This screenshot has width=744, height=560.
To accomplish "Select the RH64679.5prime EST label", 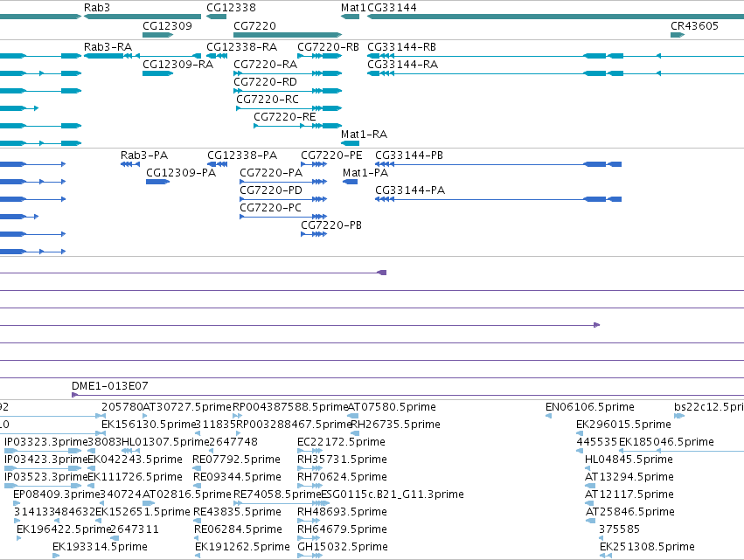I will coord(342,530).
